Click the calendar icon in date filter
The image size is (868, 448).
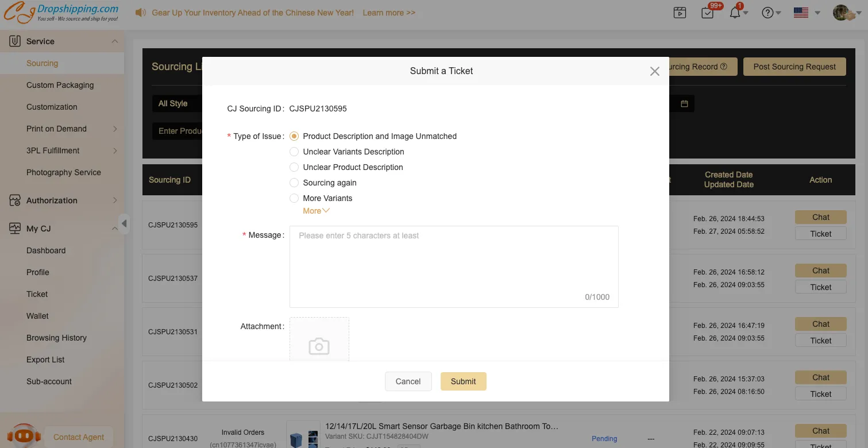(x=684, y=104)
